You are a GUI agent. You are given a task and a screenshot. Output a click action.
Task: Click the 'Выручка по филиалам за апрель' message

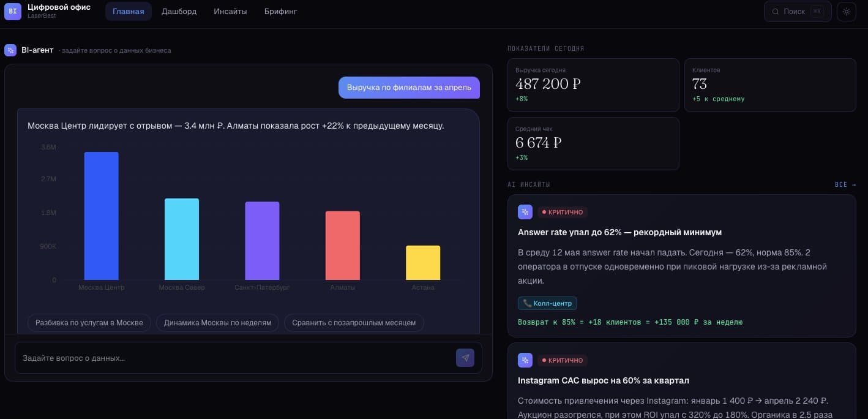409,88
